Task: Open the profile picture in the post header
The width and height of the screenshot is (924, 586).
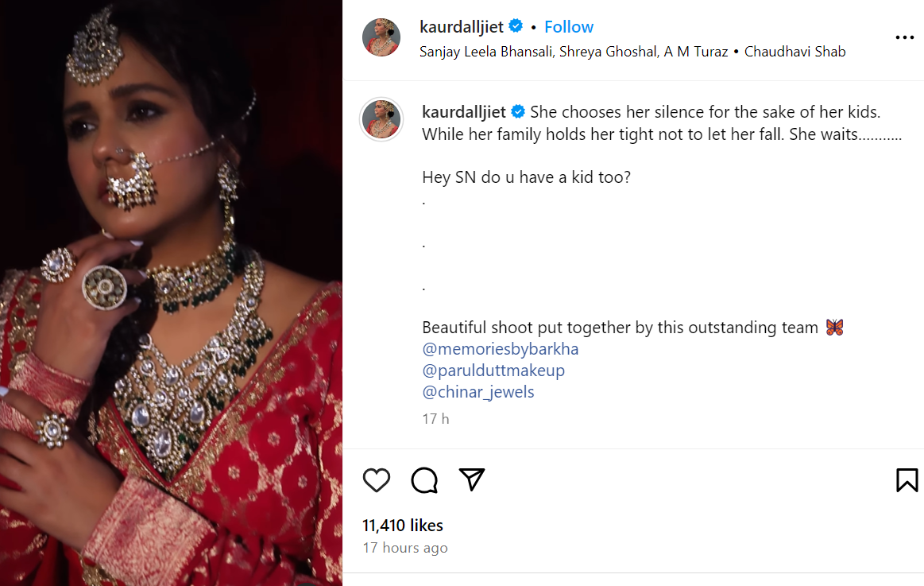Action: pyautogui.click(x=381, y=37)
